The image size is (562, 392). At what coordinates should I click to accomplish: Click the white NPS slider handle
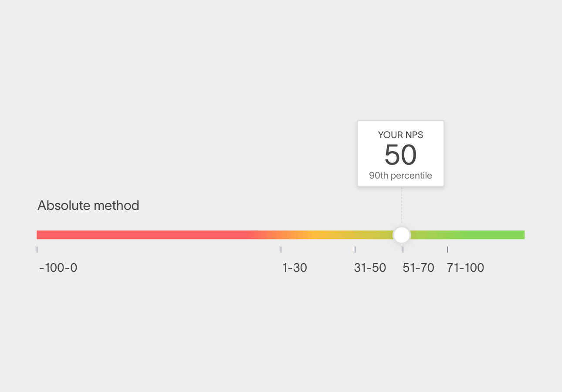[402, 235]
